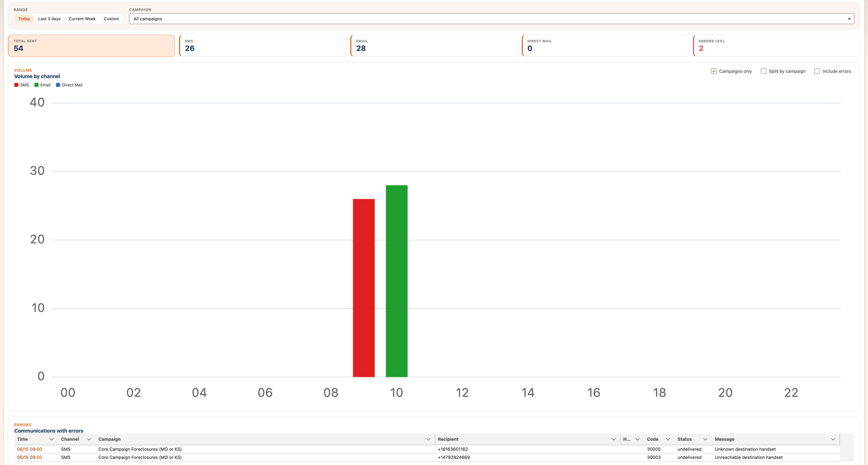Sort by the Time column header
This screenshot has width=868, height=465.
(x=22, y=439)
